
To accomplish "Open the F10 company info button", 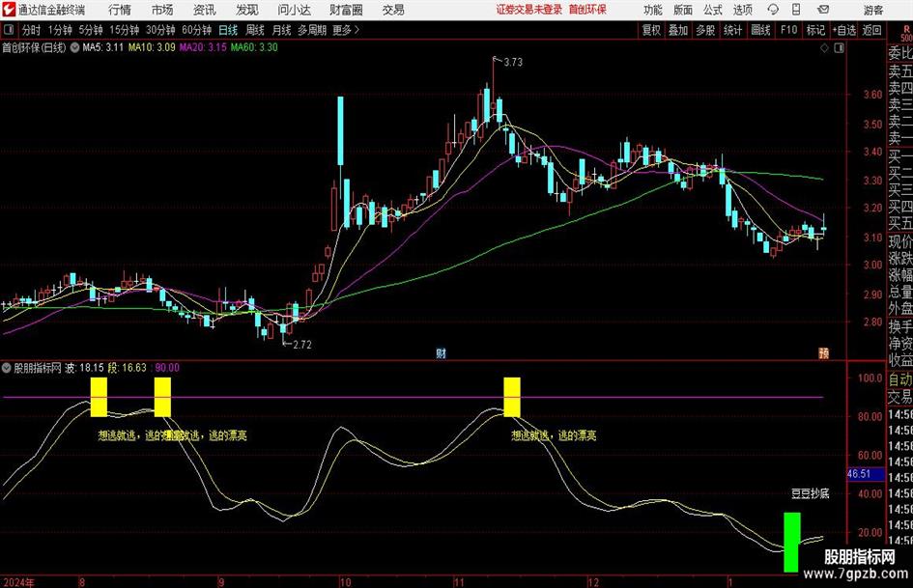I will (x=788, y=30).
